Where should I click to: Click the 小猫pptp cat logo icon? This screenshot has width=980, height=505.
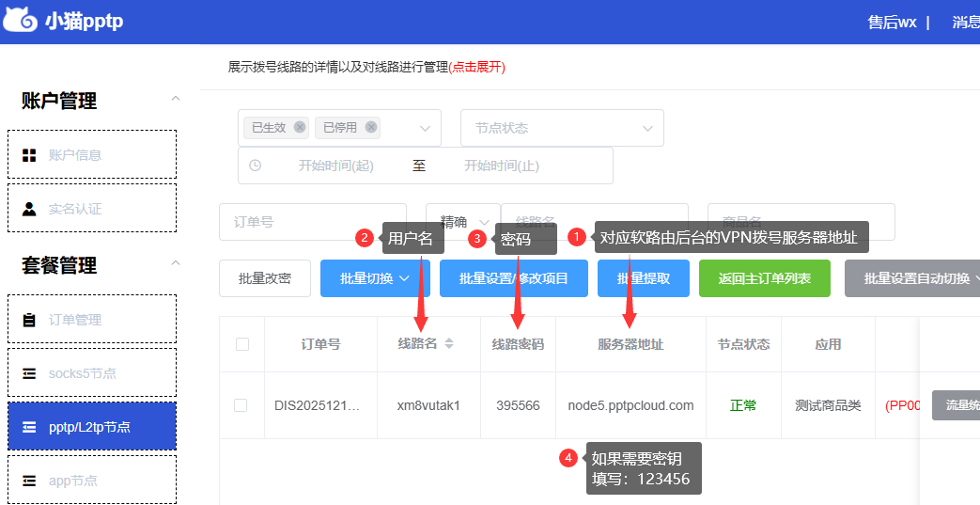pos(22,21)
